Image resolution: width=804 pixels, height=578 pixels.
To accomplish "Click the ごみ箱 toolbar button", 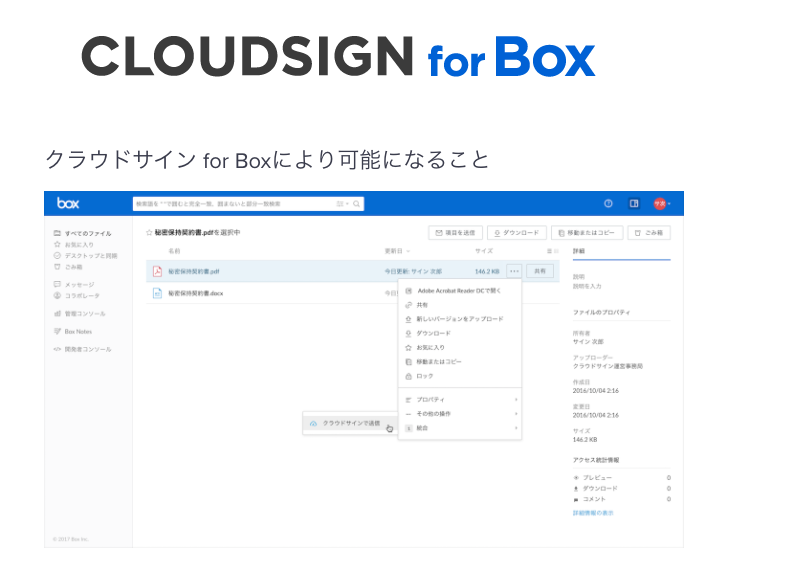I will pos(649,233).
